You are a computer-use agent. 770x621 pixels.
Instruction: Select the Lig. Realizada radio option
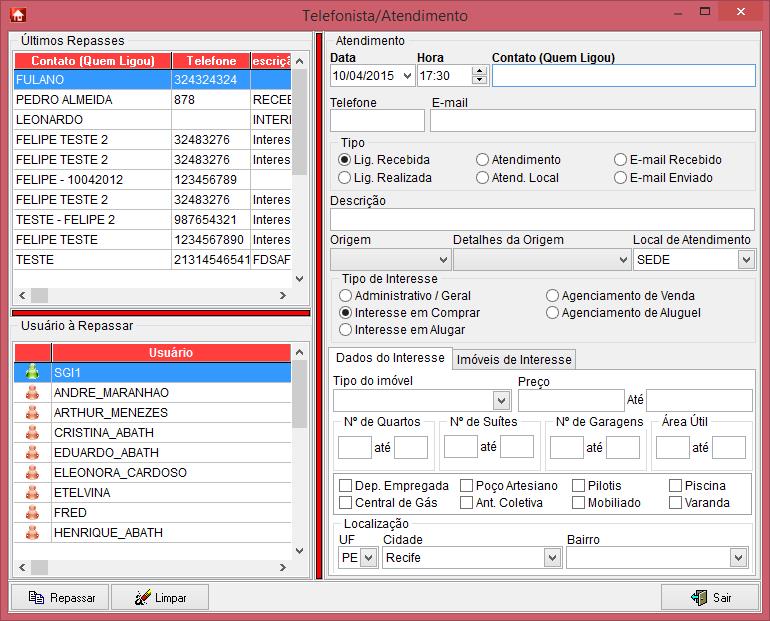(x=345, y=178)
